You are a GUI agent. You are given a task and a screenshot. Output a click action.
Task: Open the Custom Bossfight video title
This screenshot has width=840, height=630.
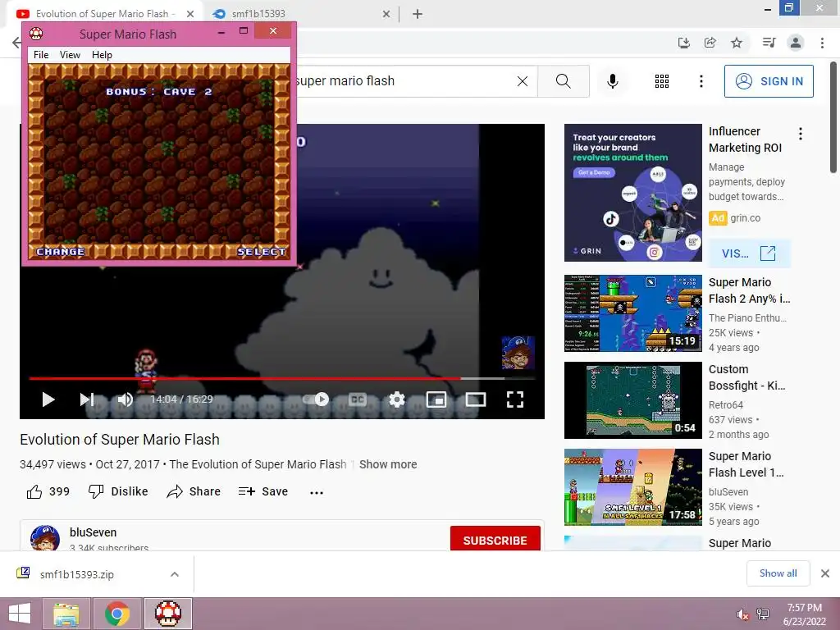(746, 377)
